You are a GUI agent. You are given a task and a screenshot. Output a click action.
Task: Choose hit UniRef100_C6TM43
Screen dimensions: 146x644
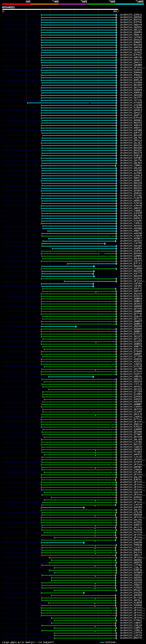tap(131, 37)
